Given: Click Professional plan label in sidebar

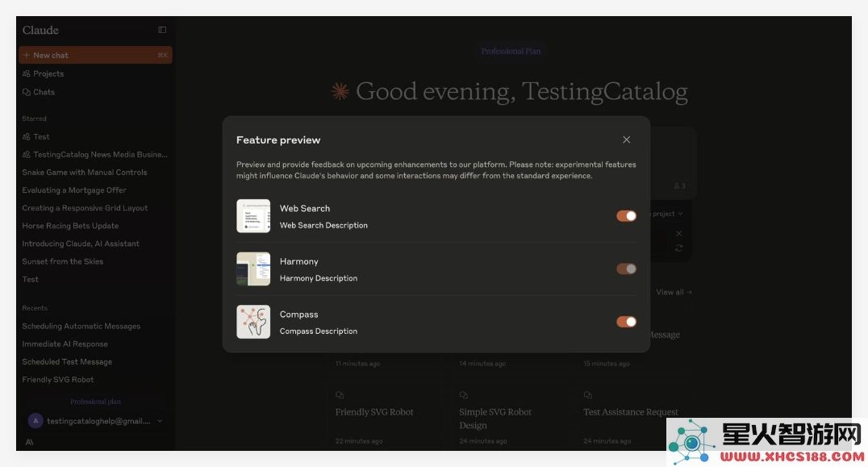Looking at the screenshot, I should 95,401.
